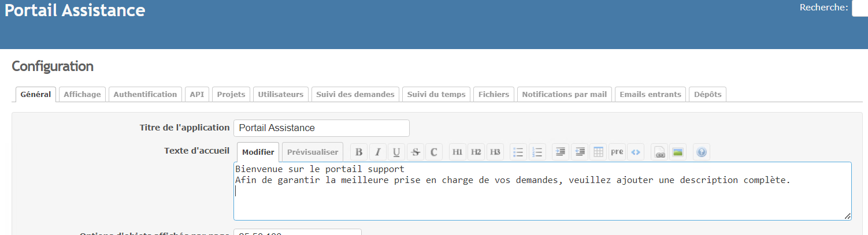Insert highlighted code block with angle brackets icon
The width and height of the screenshot is (868, 235).
(636, 152)
